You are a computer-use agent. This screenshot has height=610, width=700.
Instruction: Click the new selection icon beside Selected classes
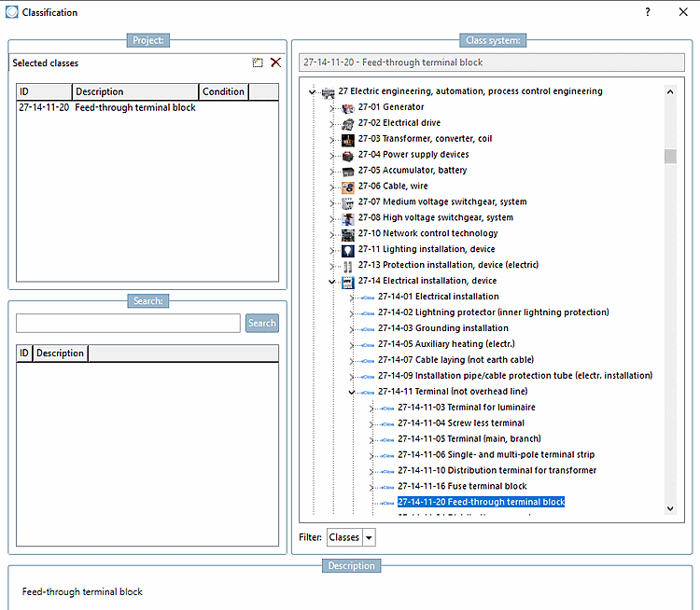click(x=258, y=62)
